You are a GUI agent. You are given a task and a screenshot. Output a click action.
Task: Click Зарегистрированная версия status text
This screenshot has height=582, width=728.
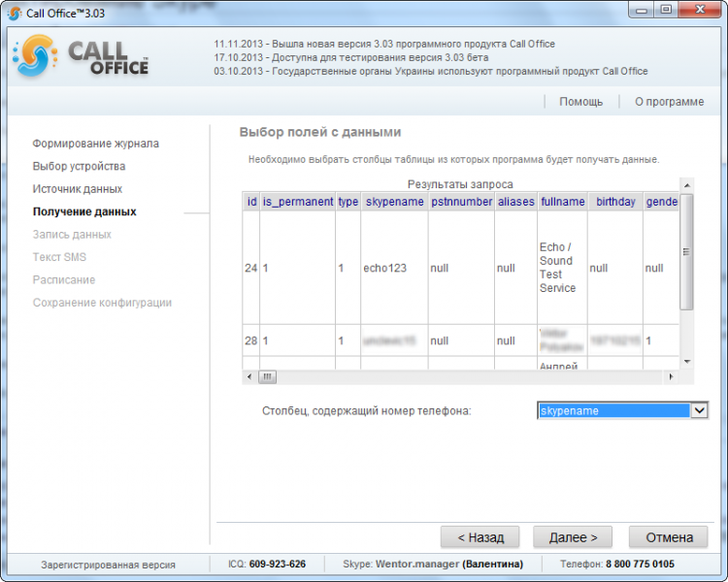[108, 565]
